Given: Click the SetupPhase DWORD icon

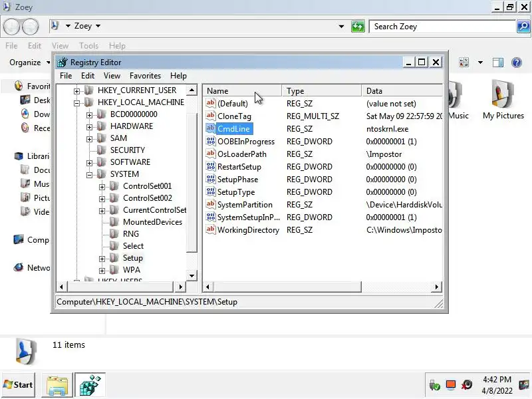Looking at the screenshot, I should point(211,179).
